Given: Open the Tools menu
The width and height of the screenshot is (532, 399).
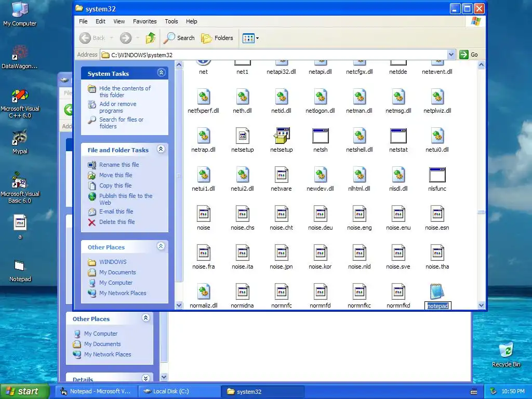Looking at the screenshot, I should [171, 21].
